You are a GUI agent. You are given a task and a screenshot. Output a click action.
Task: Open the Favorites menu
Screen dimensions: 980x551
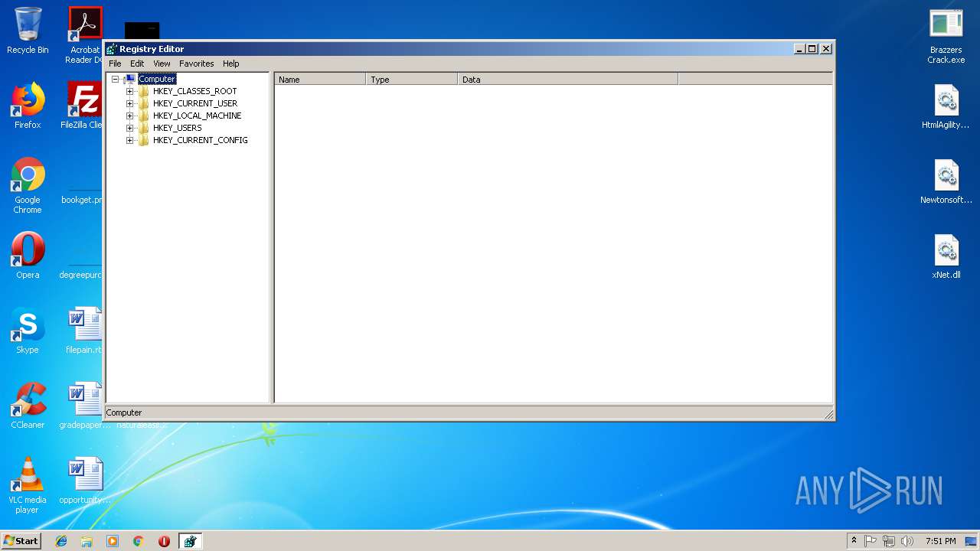[x=197, y=64]
